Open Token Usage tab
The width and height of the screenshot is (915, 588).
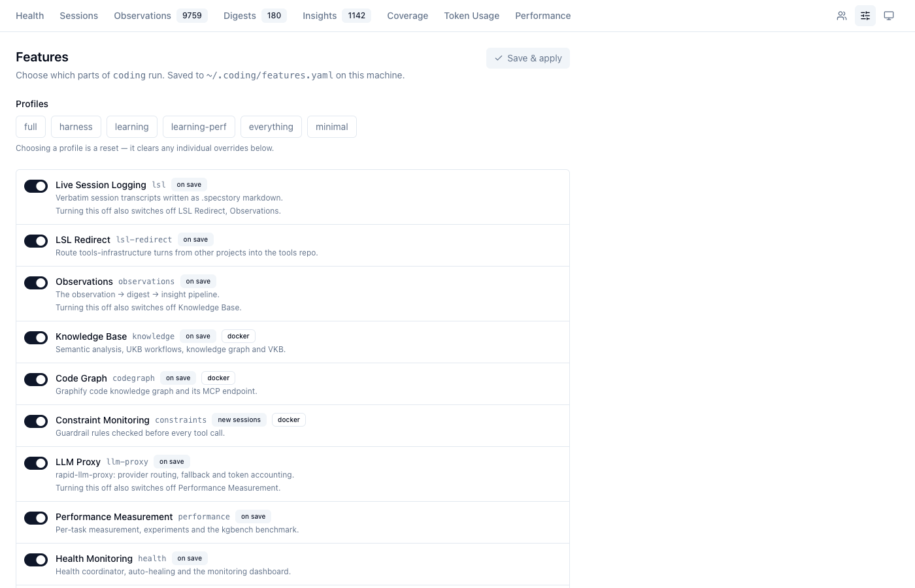click(472, 16)
